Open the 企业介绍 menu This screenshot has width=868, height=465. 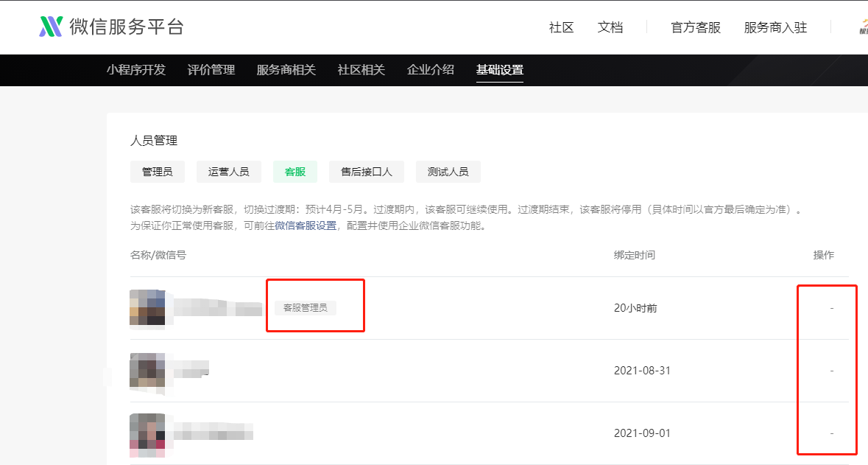point(431,70)
